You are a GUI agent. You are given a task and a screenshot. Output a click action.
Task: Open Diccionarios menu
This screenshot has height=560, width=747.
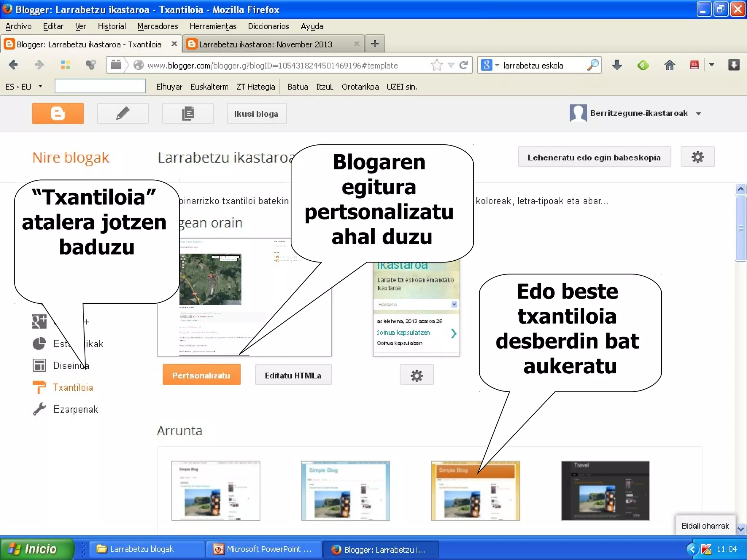tap(268, 26)
